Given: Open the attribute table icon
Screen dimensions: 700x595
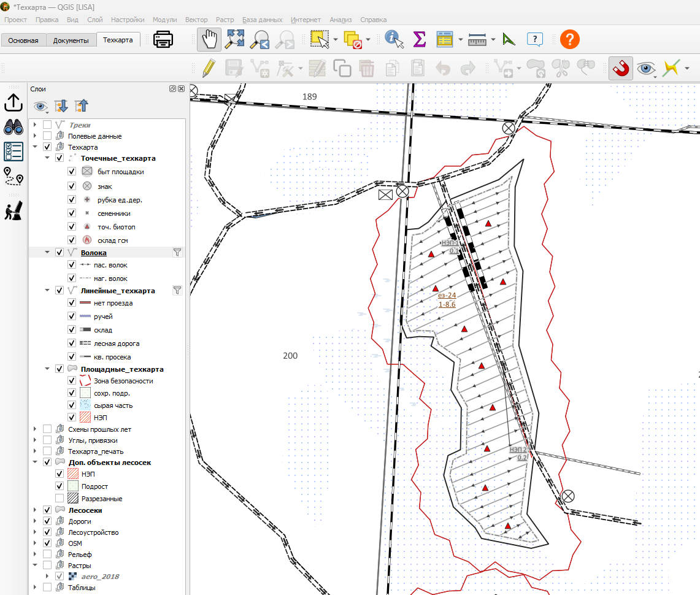Looking at the screenshot, I should click(x=445, y=39).
